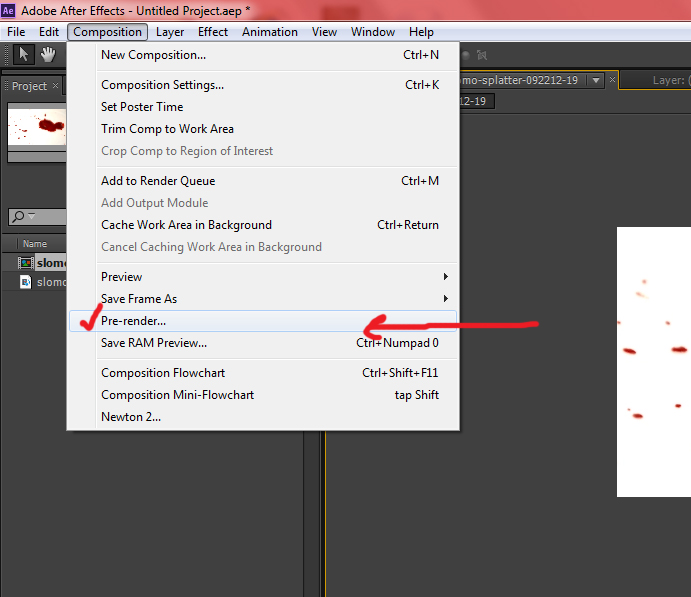
Task: Select the bold slomo composition row
Action: point(34,263)
